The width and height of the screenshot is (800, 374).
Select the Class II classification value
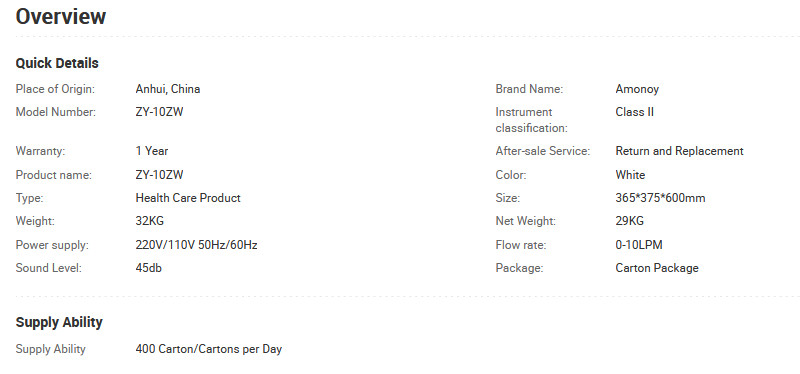pos(635,112)
